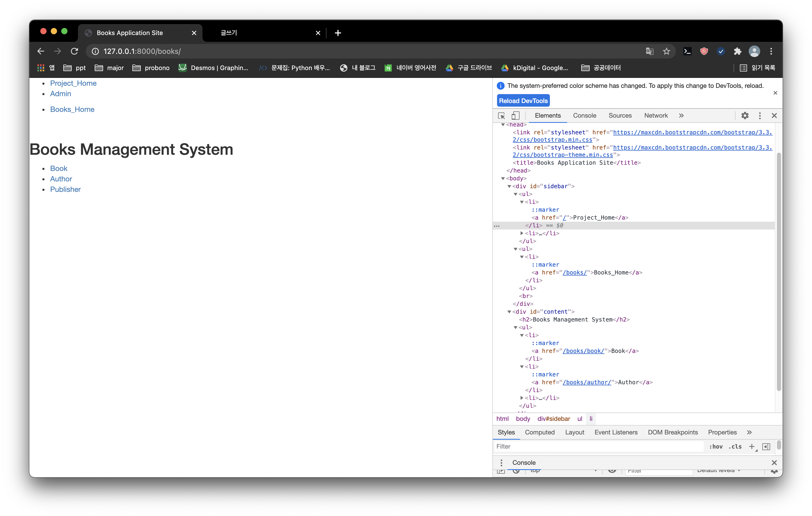The image size is (812, 516).
Task: Bookmark this page with star icon
Action: pyautogui.click(x=666, y=51)
